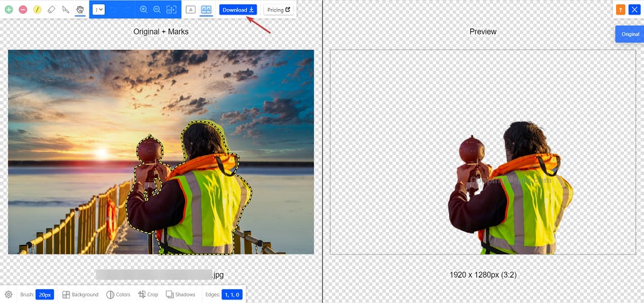Switch to side-by-side view mode
The width and height of the screenshot is (644, 303).
pyautogui.click(x=206, y=10)
